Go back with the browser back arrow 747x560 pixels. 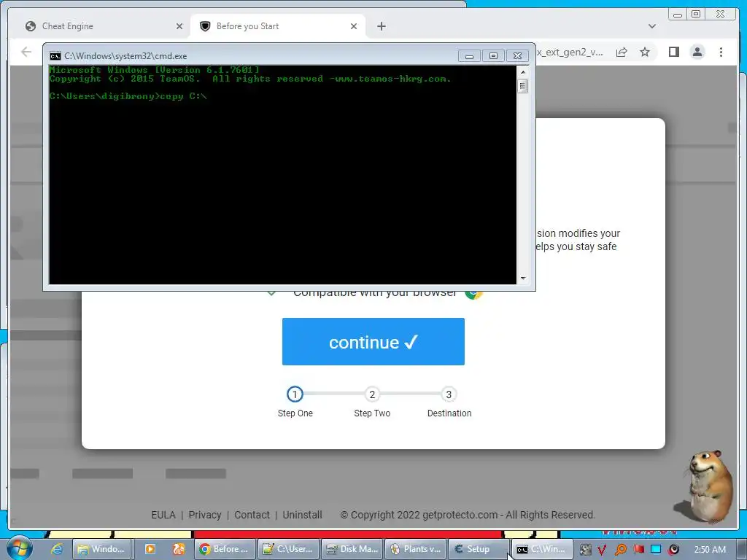[26, 52]
